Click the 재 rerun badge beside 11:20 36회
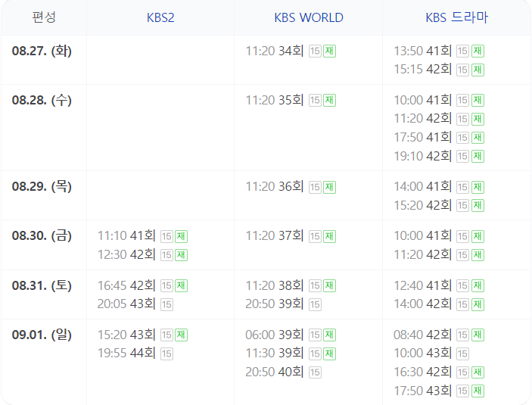The width and height of the screenshot is (532, 405). (329, 187)
